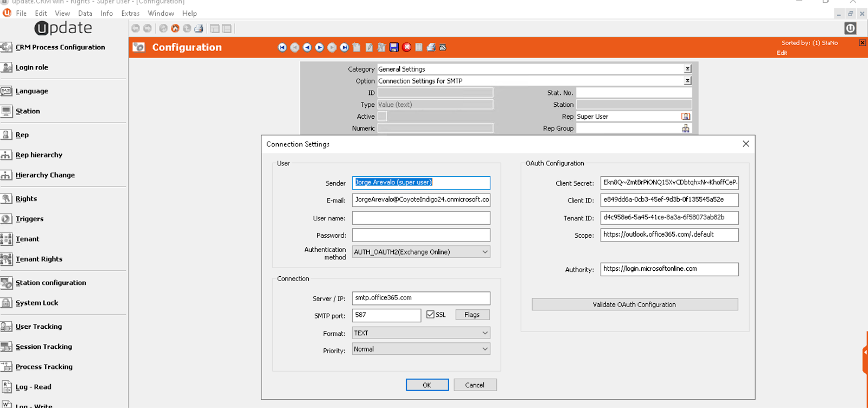Click the E-mail input field

click(x=421, y=200)
